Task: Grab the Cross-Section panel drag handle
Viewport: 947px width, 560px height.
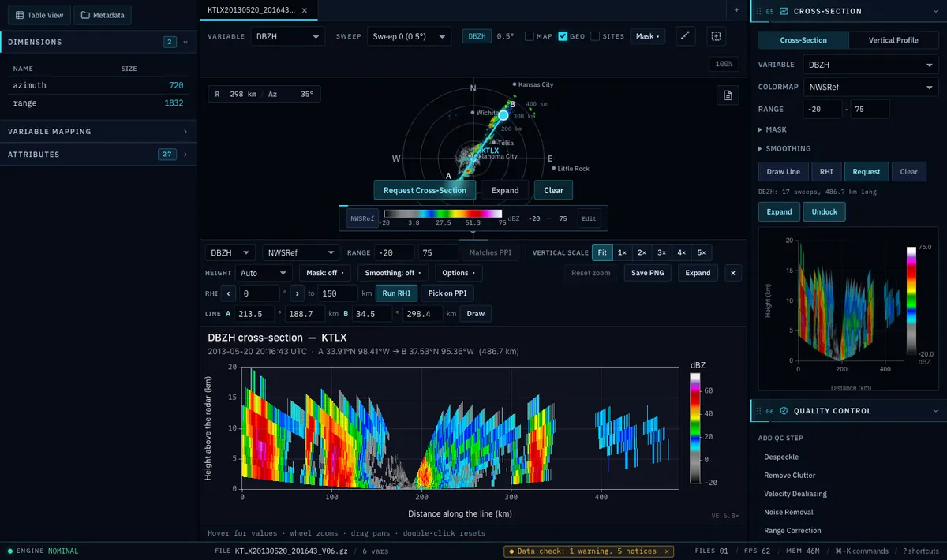Action: point(759,11)
